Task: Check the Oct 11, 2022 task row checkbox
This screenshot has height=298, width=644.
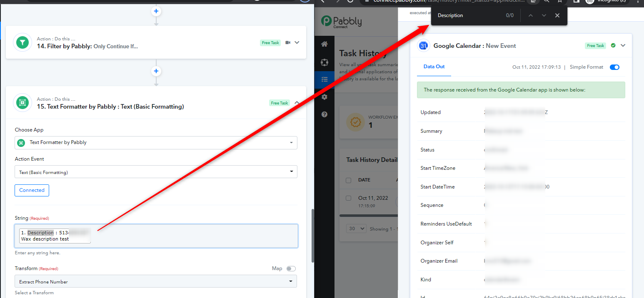Action: pos(349,198)
